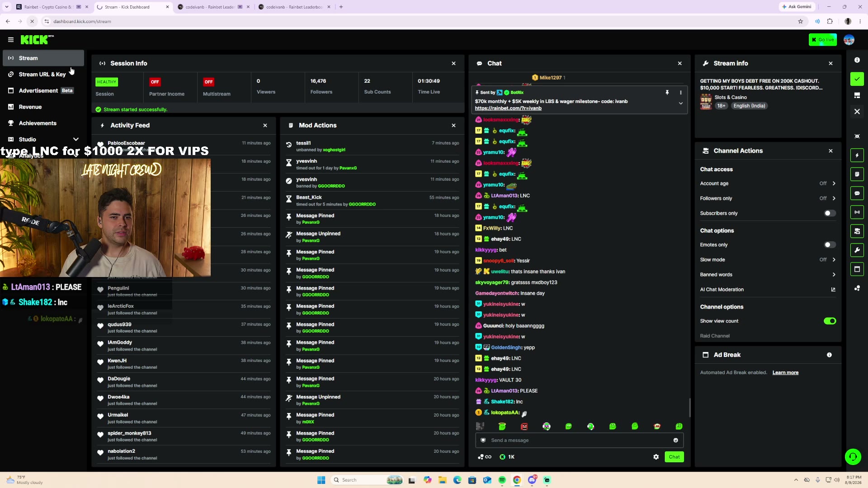Click the green support headset button
This screenshot has height=488, width=868.
point(853,457)
